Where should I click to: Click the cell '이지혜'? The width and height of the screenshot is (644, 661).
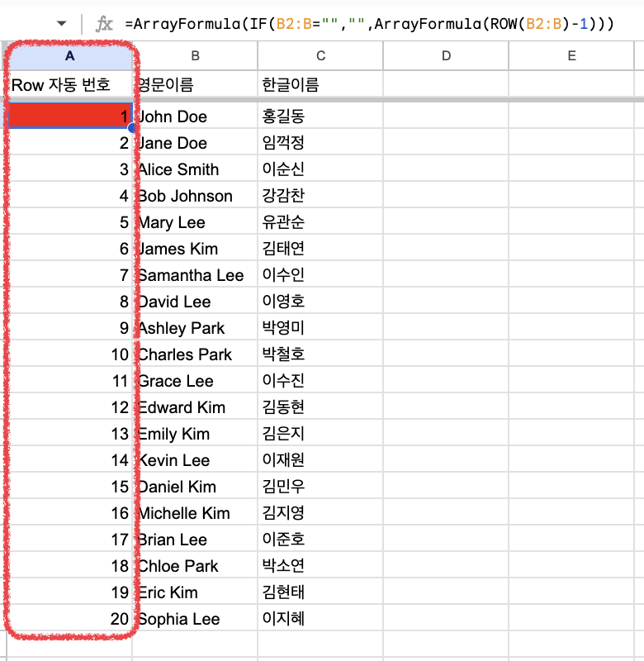pyautogui.click(x=320, y=618)
